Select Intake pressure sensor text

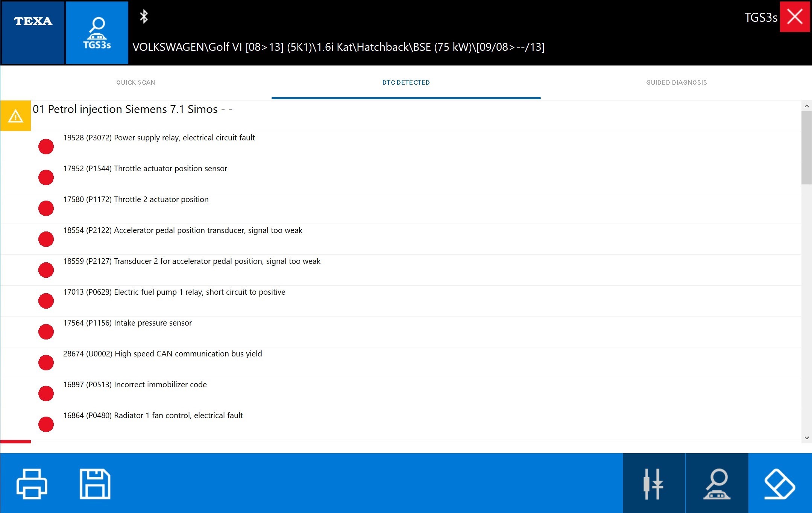coord(127,323)
